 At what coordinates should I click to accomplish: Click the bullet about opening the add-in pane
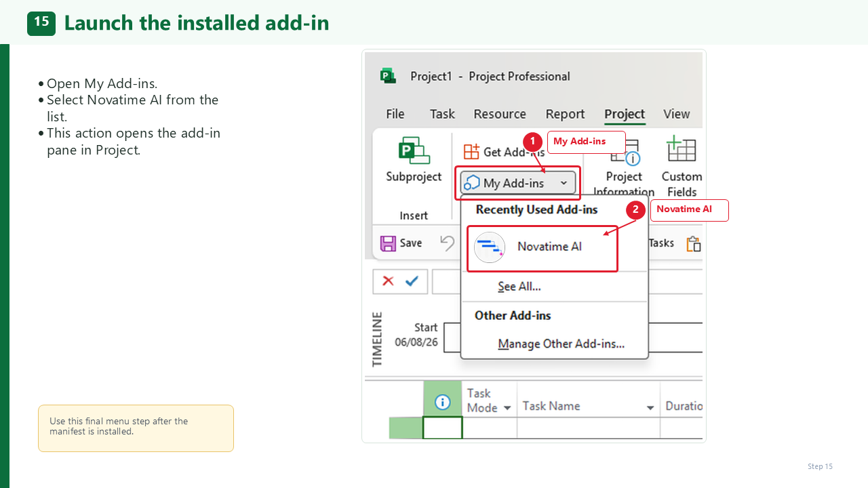pyautogui.click(x=134, y=142)
